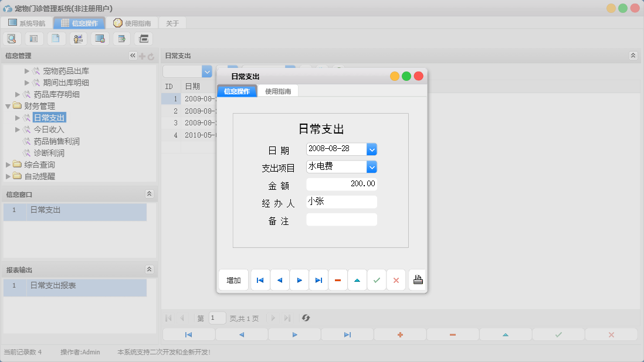644x362 pixels.
Task: Delete the current record with the red minus
Action: pos(338,279)
